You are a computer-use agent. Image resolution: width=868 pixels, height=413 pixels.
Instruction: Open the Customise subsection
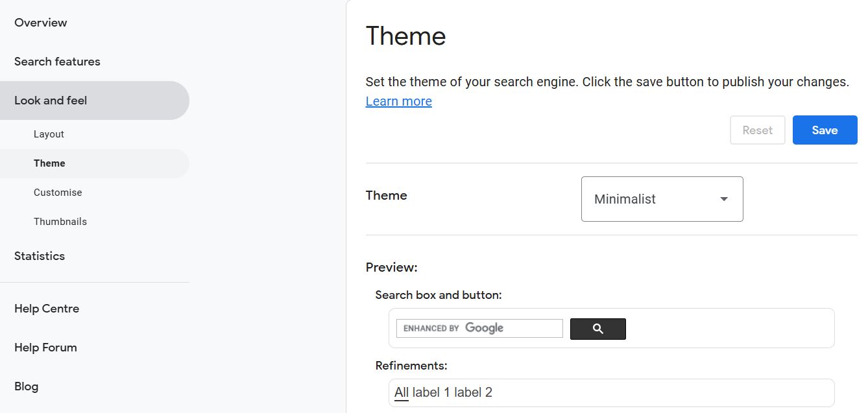[58, 193]
